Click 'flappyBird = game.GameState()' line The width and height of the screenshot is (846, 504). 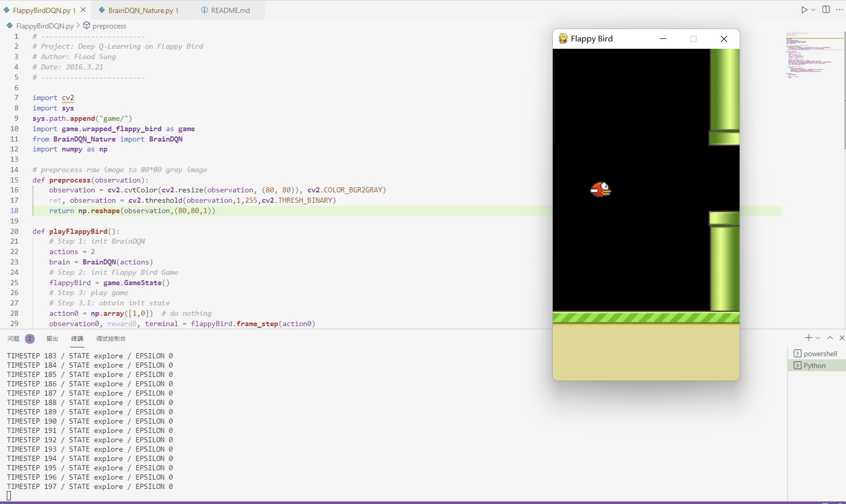point(110,283)
